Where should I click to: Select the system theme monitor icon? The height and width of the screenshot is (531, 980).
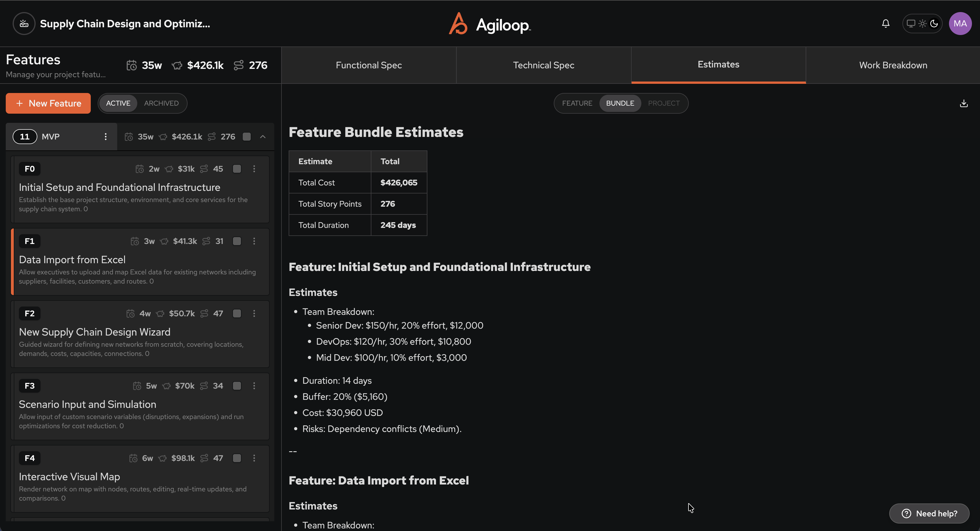911,24
